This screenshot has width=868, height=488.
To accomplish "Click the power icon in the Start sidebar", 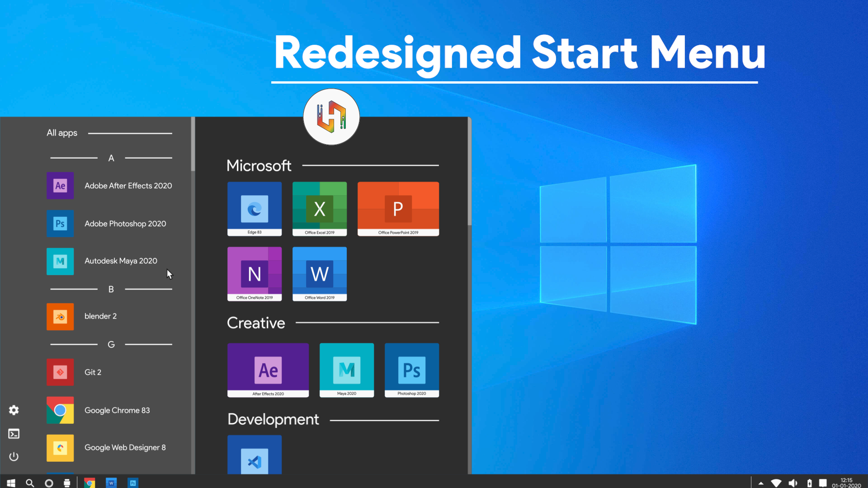I will coord(14,456).
